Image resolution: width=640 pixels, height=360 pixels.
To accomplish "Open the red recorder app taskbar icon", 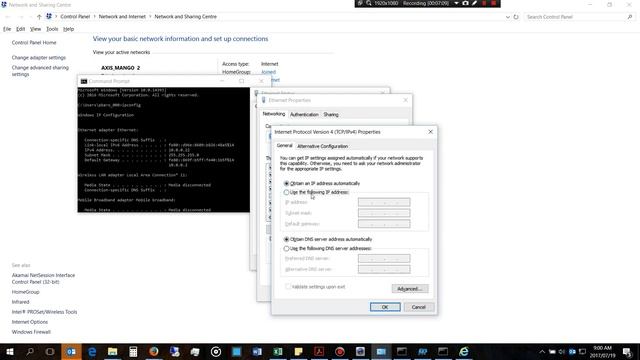I will click(340, 351).
